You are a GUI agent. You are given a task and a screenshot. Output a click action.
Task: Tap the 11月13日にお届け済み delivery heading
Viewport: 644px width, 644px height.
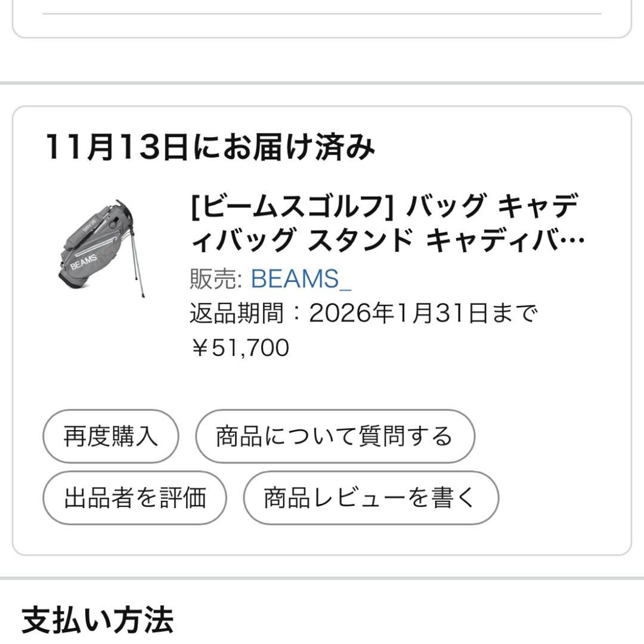(x=210, y=147)
